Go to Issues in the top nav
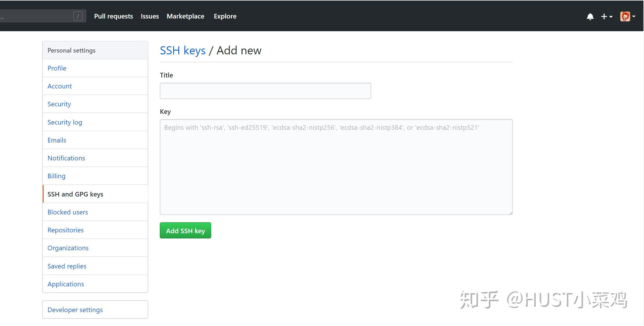The image size is (644, 326). click(150, 16)
